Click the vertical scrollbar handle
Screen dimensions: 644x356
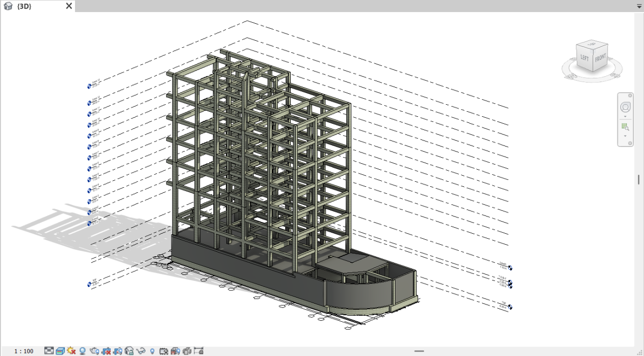pos(638,180)
